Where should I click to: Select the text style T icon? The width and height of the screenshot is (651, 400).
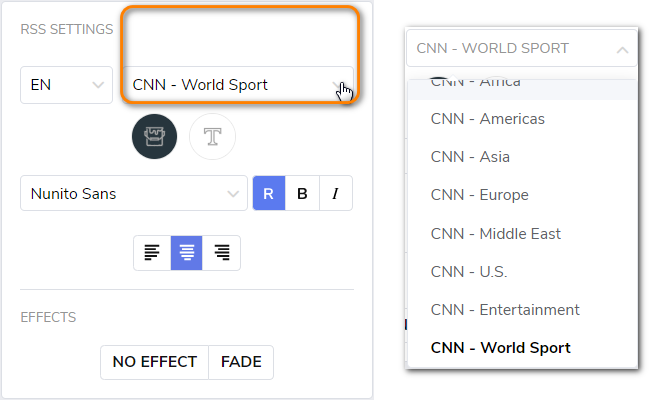pos(213,137)
